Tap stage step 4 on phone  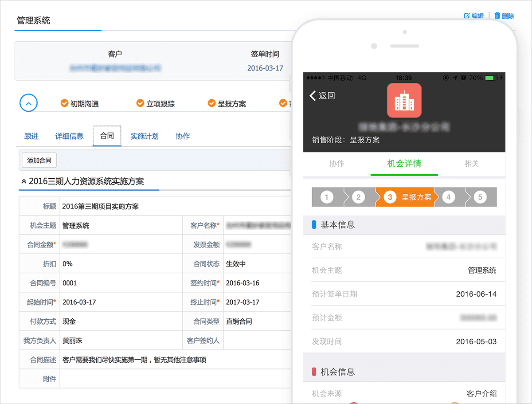click(x=449, y=197)
